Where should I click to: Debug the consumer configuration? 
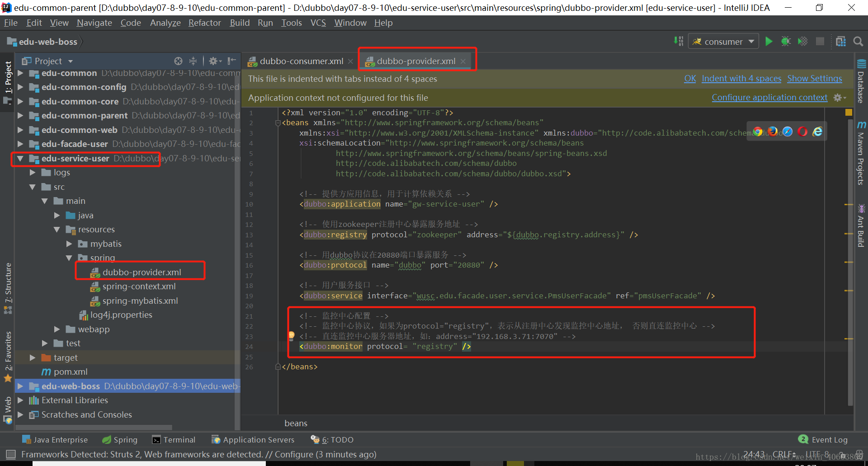(x=786, y=42)
